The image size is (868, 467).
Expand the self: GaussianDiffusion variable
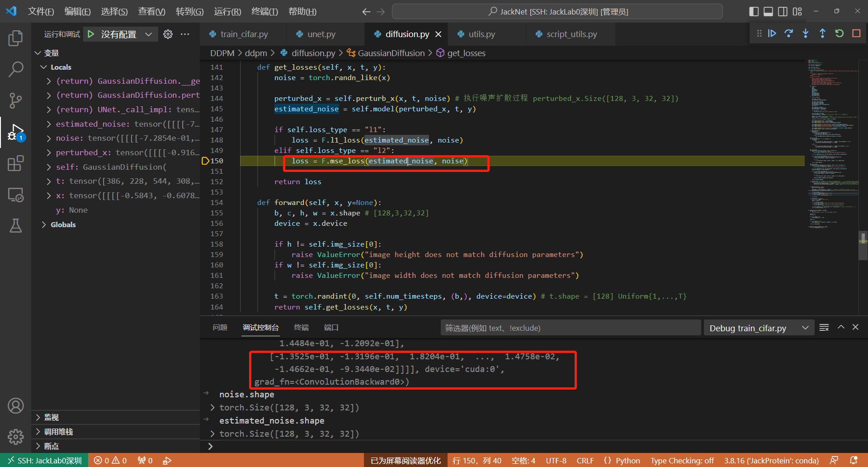pos(48,167)
